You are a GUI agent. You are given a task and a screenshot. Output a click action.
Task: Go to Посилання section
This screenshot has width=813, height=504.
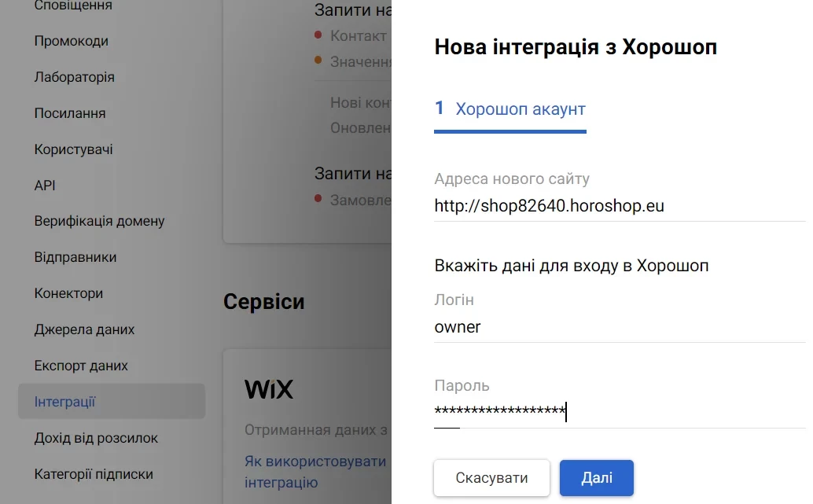(70, 113)
